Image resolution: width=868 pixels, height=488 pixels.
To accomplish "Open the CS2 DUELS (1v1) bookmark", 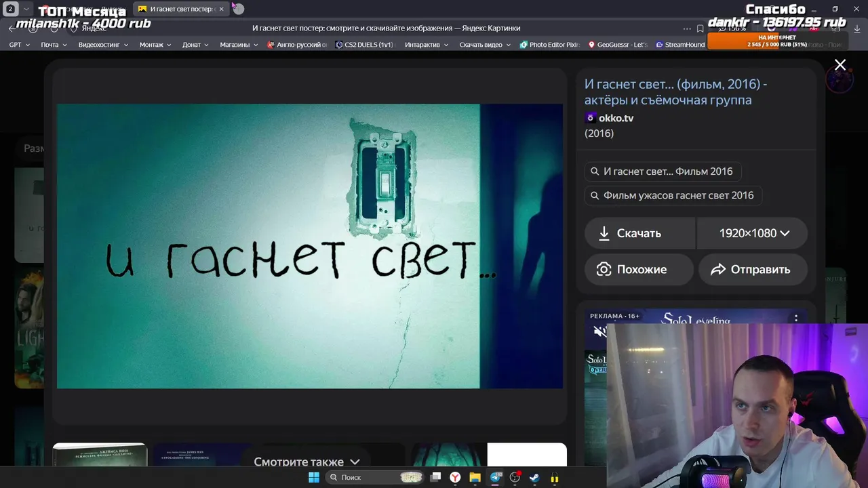I will click(365, 45).
